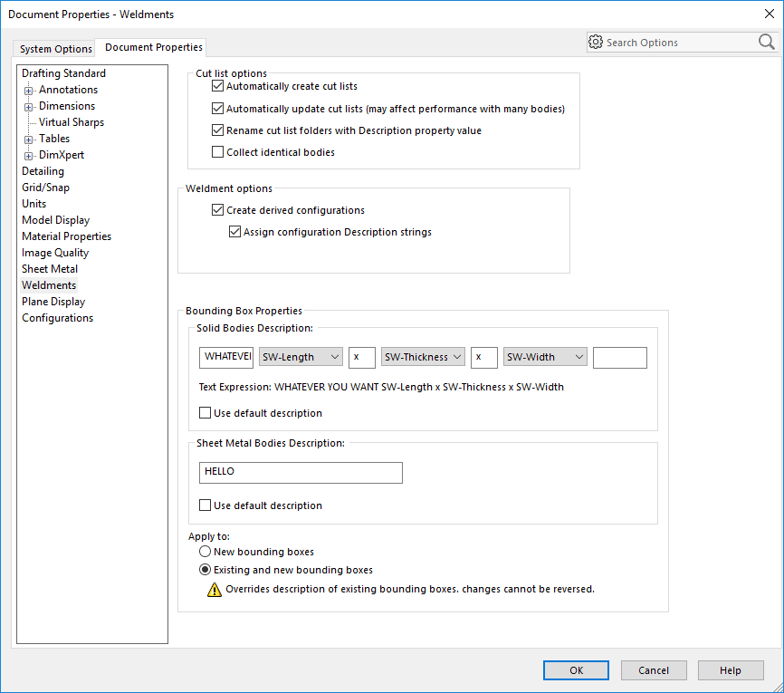784x693 pixels.
Task: Select Units in the sidebar
Action: point(34,204)
